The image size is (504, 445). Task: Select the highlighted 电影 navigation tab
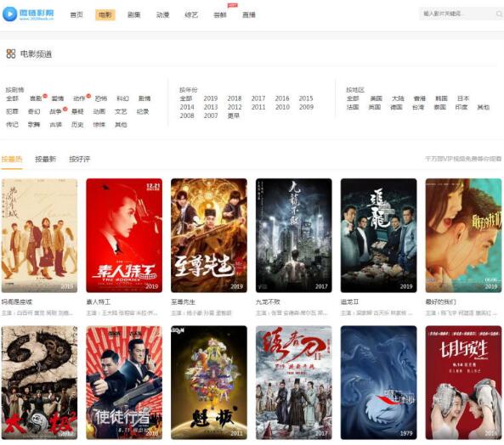105,14
